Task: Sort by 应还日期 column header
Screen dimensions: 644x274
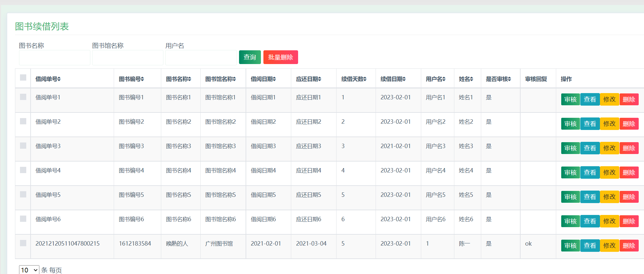Action: point(309,79)
